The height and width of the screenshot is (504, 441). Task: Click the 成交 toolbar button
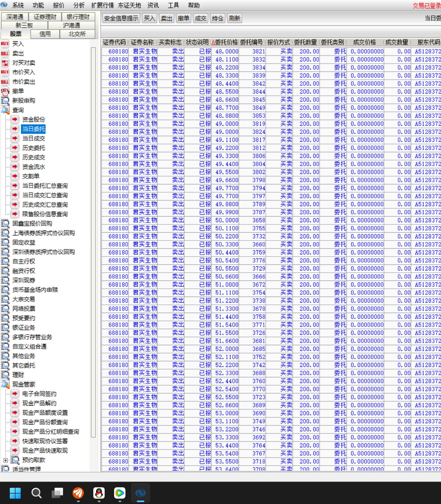coord(200,18)
